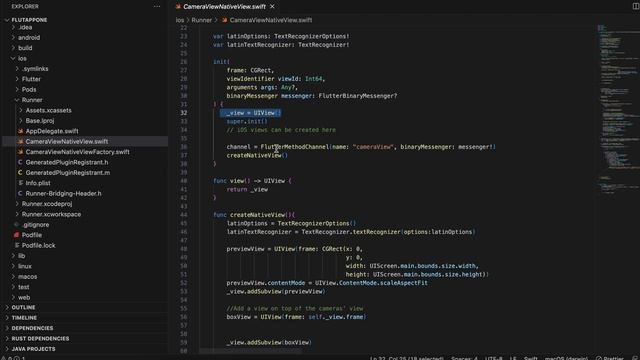Expand the Pods folder

(x=29, y=89)
